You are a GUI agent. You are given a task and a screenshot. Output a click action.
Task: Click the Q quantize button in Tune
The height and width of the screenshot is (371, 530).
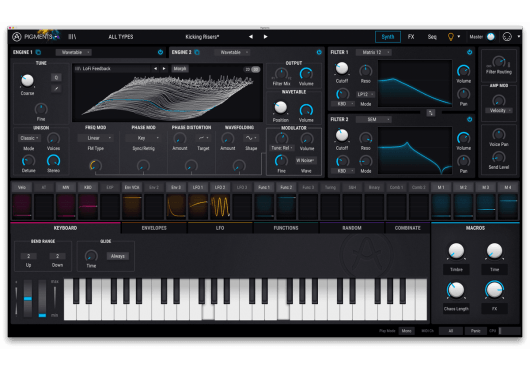[x=56, y=77]
